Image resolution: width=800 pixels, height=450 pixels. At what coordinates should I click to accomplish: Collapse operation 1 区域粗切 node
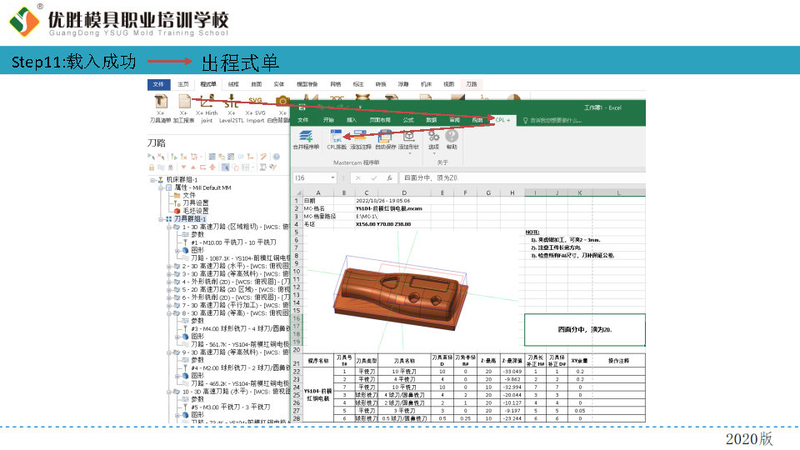(x=169, y=227)
